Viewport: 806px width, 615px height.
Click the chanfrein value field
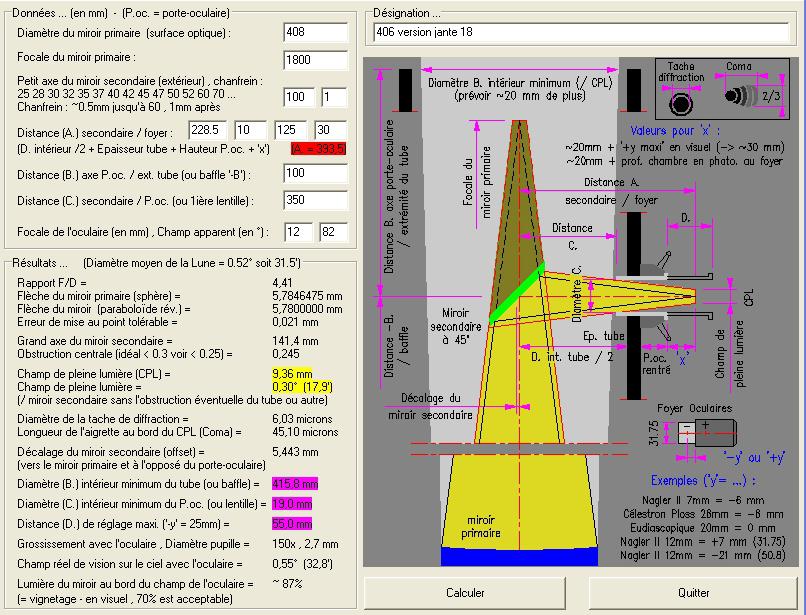point(334,97)
